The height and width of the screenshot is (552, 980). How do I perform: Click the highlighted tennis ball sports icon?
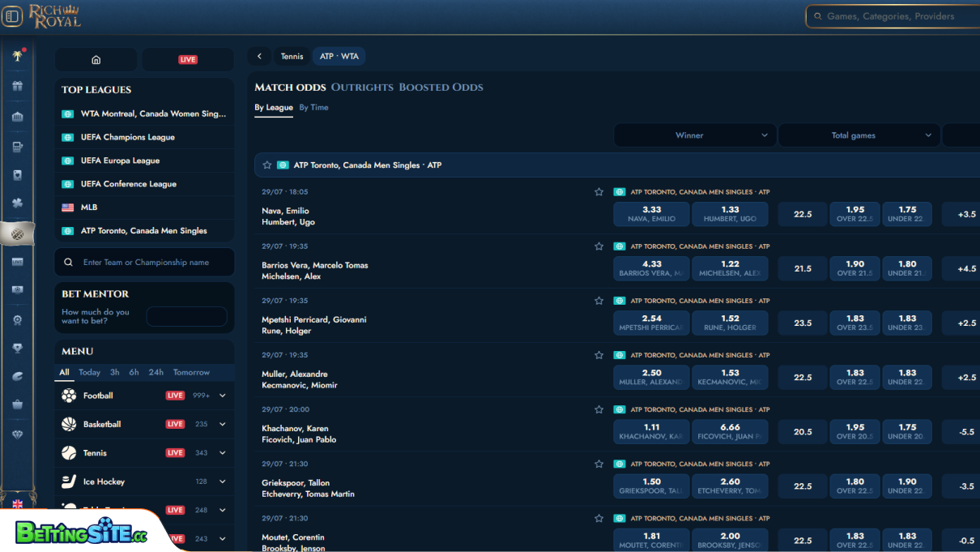click(18, 233)
